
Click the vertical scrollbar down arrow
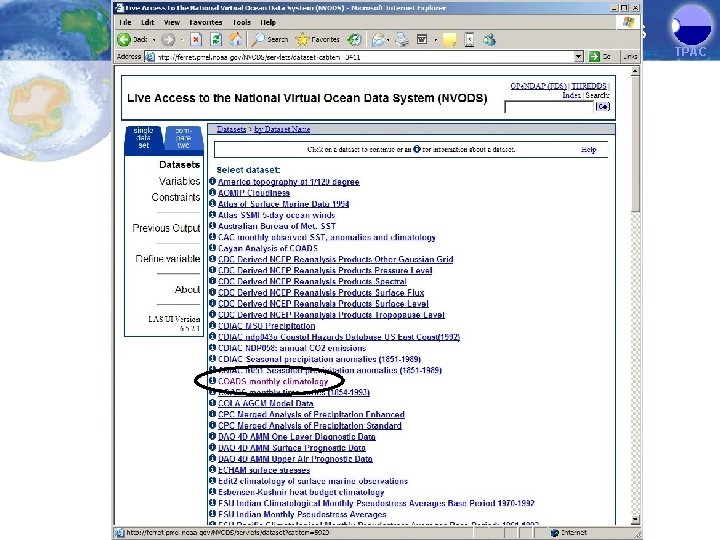[635, 519]
